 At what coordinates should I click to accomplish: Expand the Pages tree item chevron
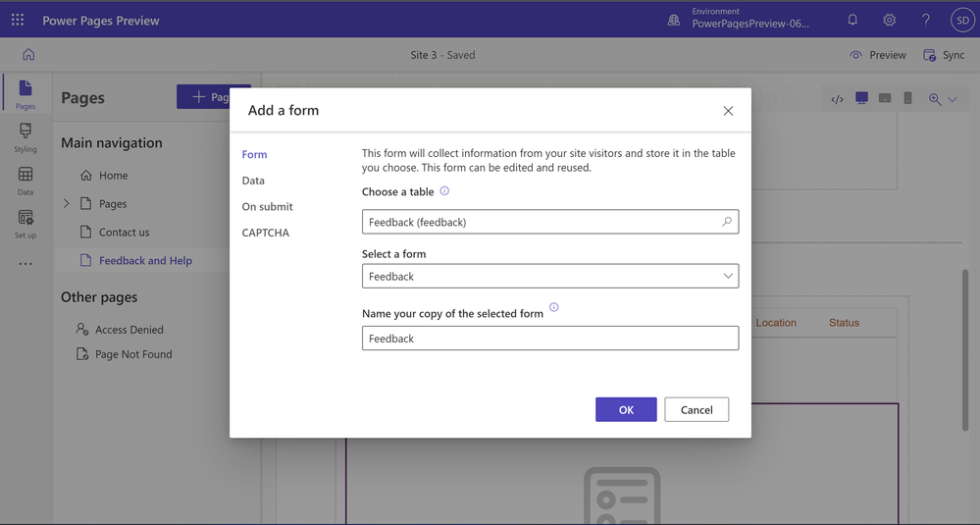click(x=67, y=204)
